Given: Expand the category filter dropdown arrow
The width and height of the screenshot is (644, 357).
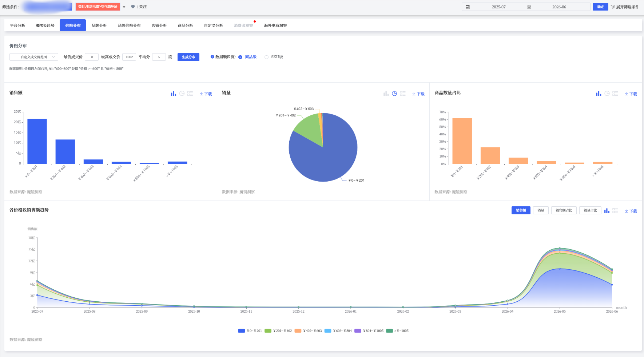Looking at the screenshot, I should tap(124, 7).
